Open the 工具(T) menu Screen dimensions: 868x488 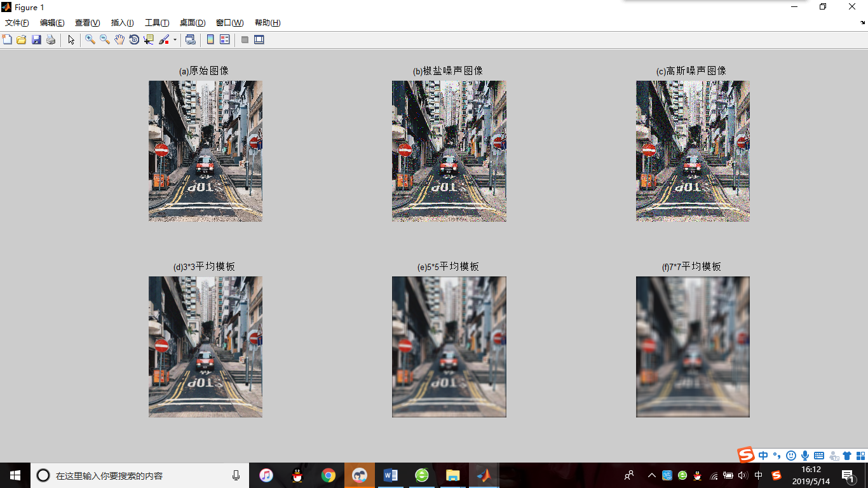click(x=157, y=23)
